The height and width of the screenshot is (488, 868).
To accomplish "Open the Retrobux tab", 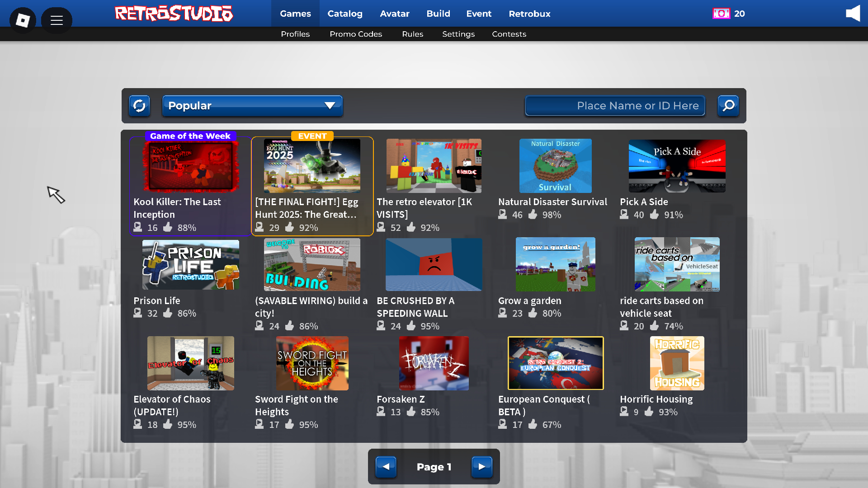I will tap(529, 14).
